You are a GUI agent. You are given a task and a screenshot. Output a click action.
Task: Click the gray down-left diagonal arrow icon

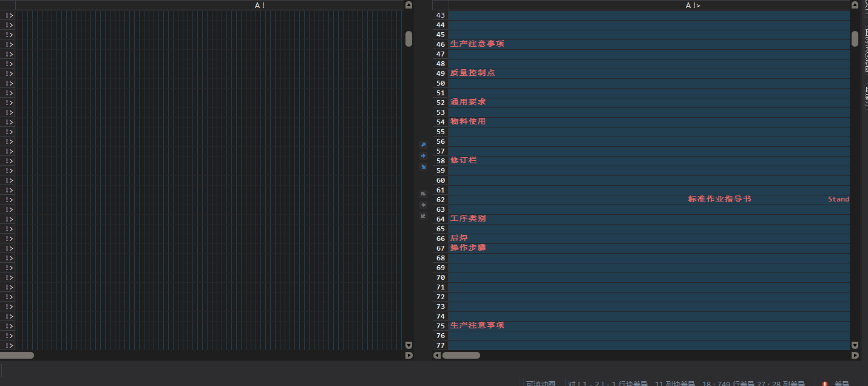pos(424,216)
